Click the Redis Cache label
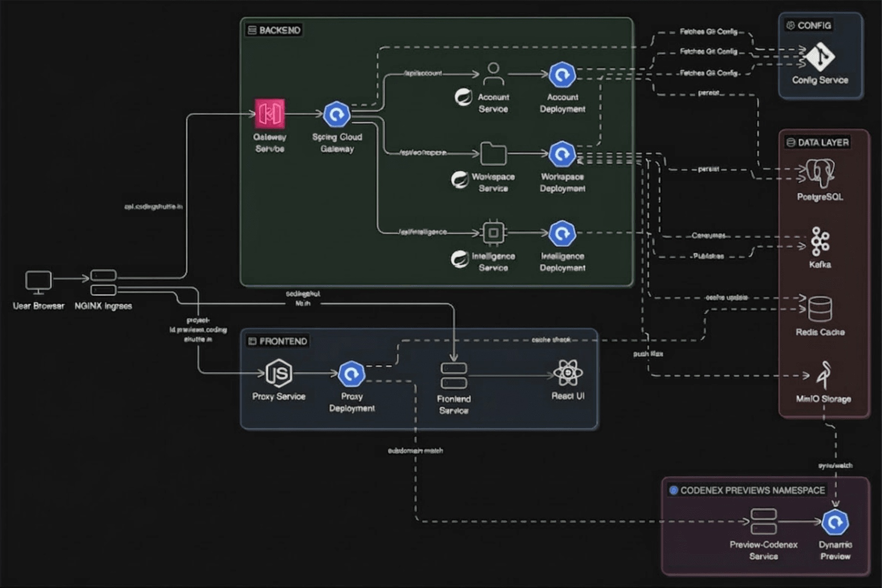The image size is (882, 588). [820, 332]
